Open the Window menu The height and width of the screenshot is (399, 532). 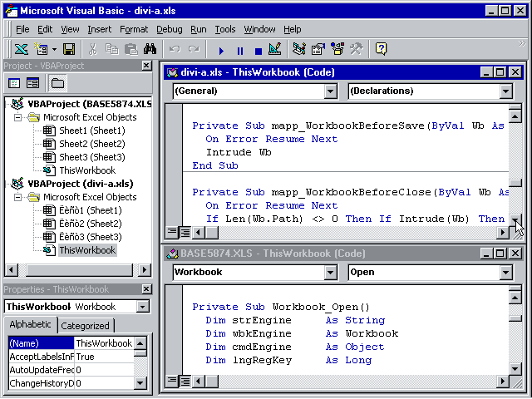pyautogui.click(x=259, y=30)
